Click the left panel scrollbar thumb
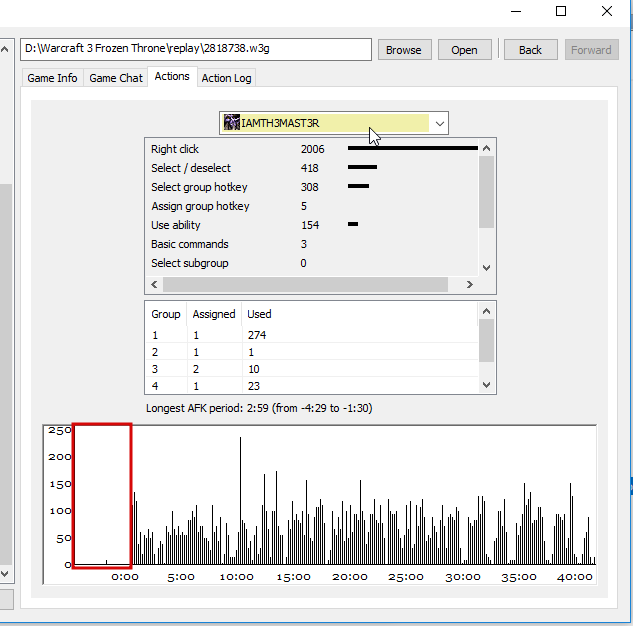The height and width of the screenshot is (626, 633). 6,373
